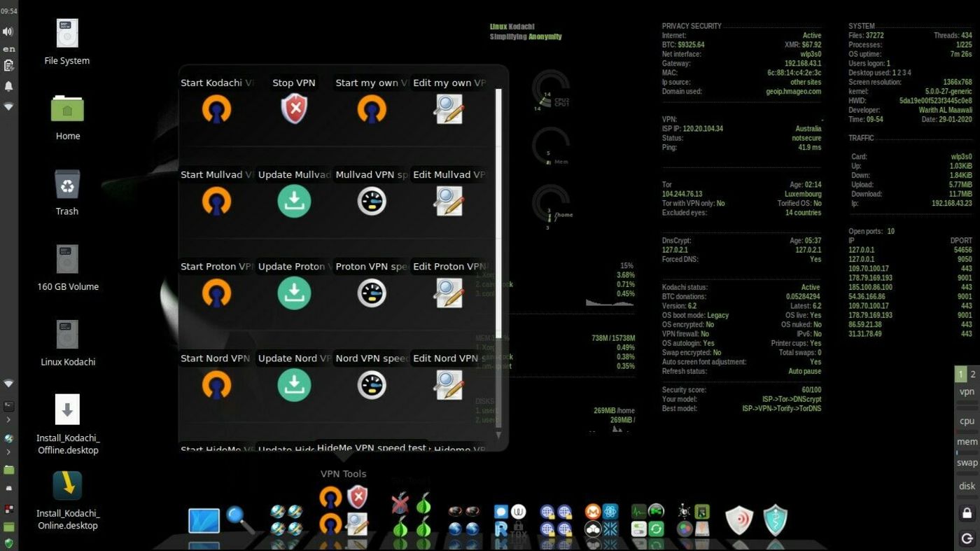980x551 pixels.
Task: Click the Start Nord VPN icon
Action: (217, 384)
